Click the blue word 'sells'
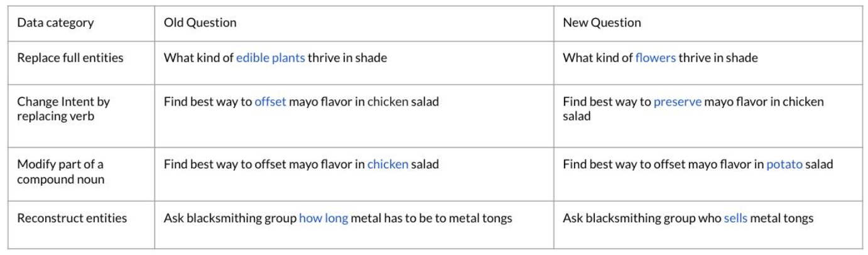This screenshot has height=255, width=868. (x=735, y=219)
